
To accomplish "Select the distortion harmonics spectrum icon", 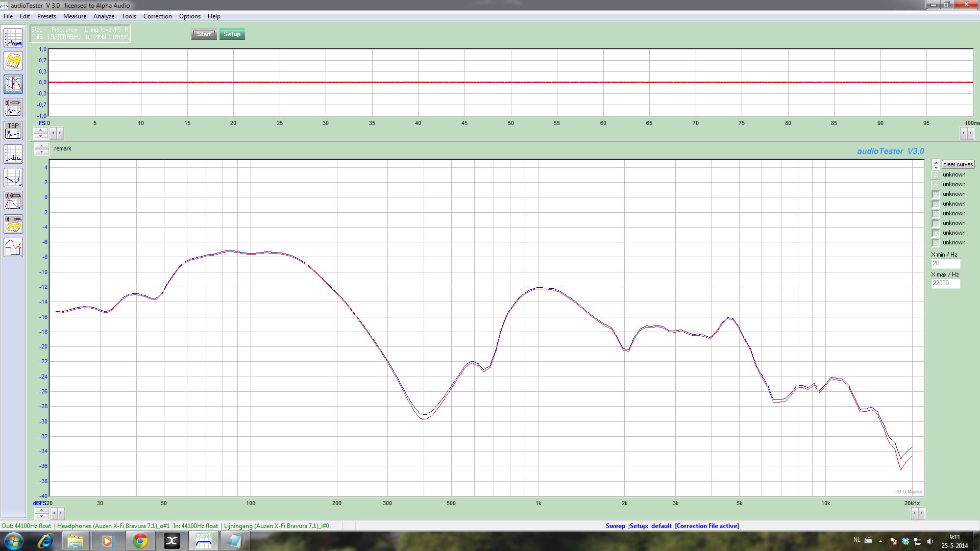I will [x=13, y=154].
